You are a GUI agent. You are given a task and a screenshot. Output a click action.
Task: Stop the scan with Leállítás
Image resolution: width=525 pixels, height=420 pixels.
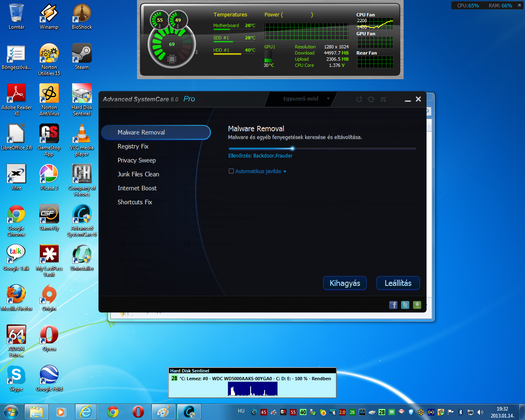pyautogui.click(x=398, y=283)
